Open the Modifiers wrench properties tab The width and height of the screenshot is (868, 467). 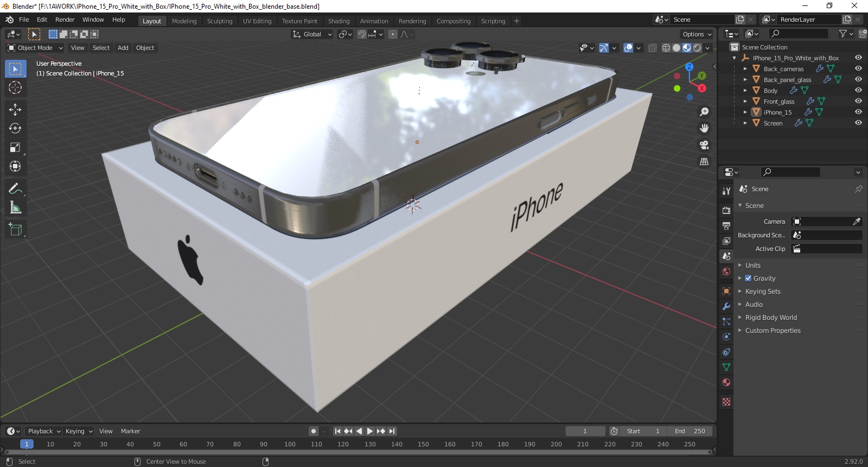(726, 306)
